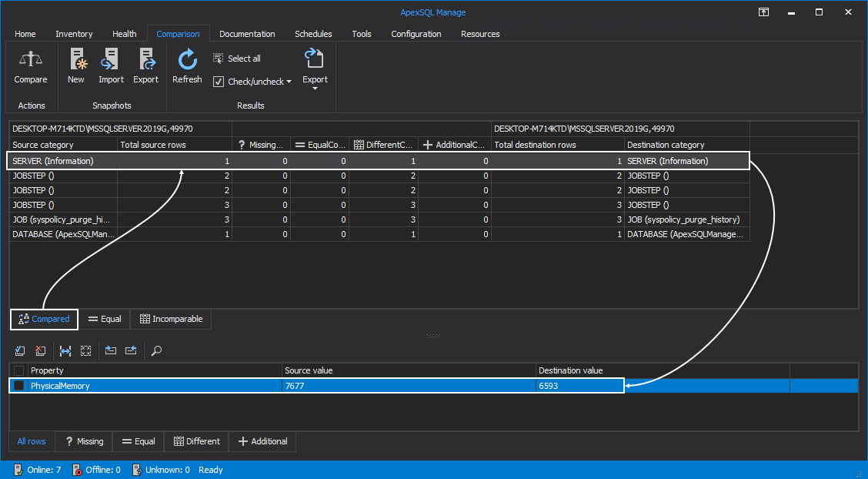Screen dimensions: 868x479
Task: Click the check all rows icon
Action: pos(20,350)
